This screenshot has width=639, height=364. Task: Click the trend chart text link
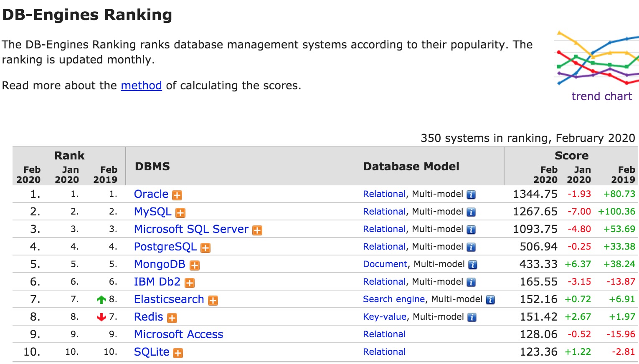[x=601, y=96]
